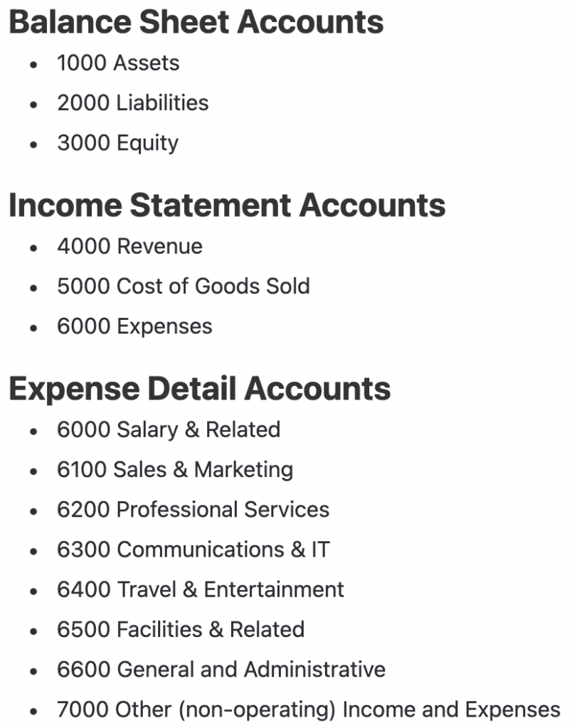Select the 6000 Salary & Related item

click(x=169, y=429)
